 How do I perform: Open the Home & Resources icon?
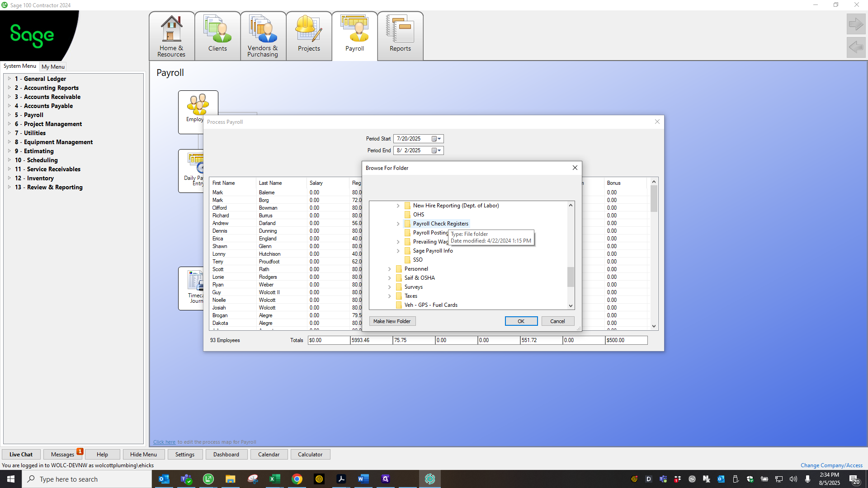(x=171, y=36)
